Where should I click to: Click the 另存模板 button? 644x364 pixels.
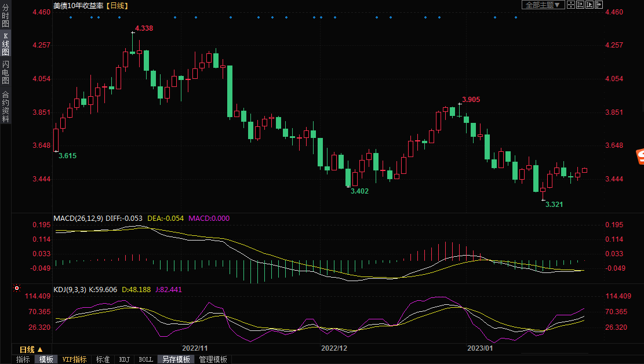click(176, 359)
